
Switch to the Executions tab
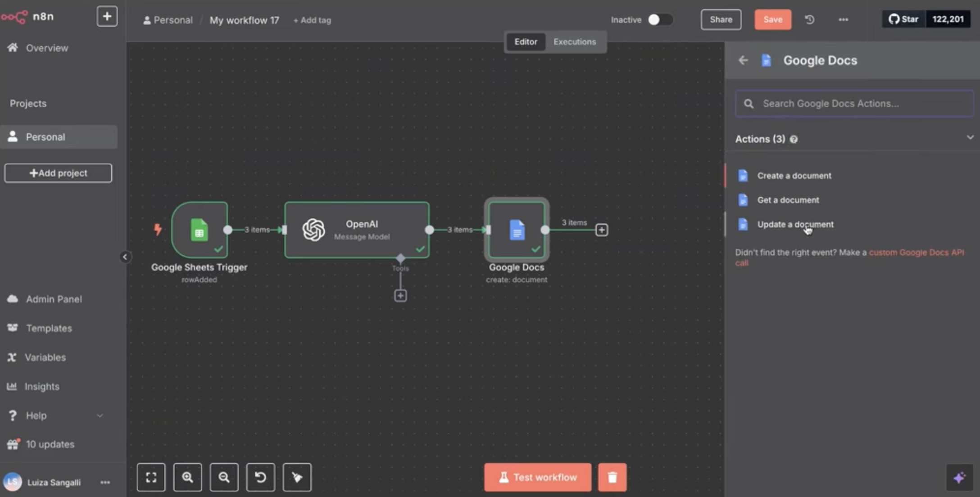coord(574,42)
